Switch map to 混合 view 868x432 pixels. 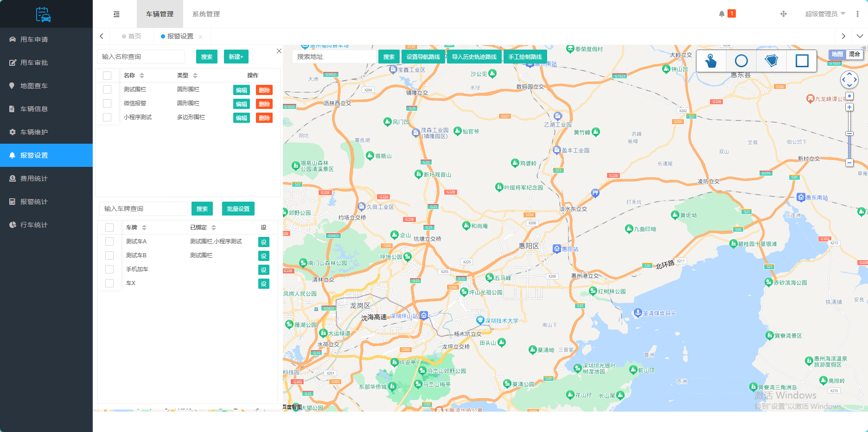coord(854,54)
